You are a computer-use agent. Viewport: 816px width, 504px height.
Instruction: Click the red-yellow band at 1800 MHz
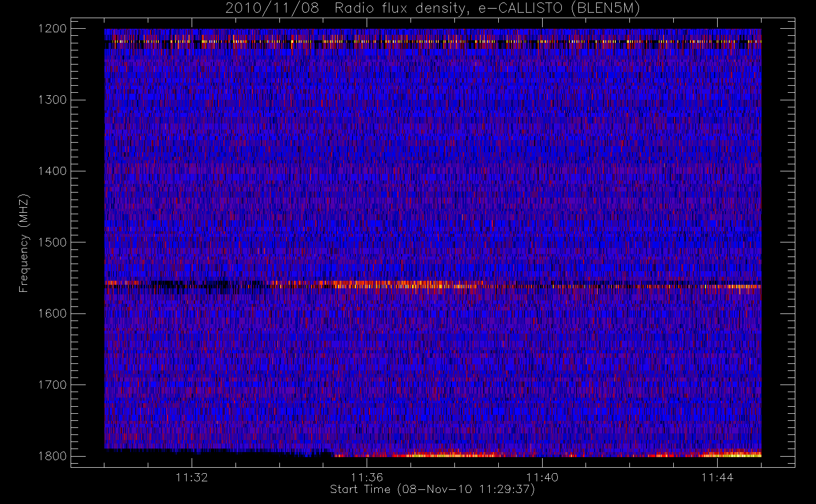tap(547, 455)
